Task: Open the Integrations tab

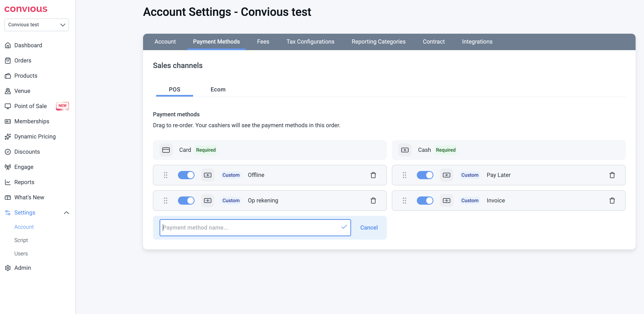Action: 477,42
